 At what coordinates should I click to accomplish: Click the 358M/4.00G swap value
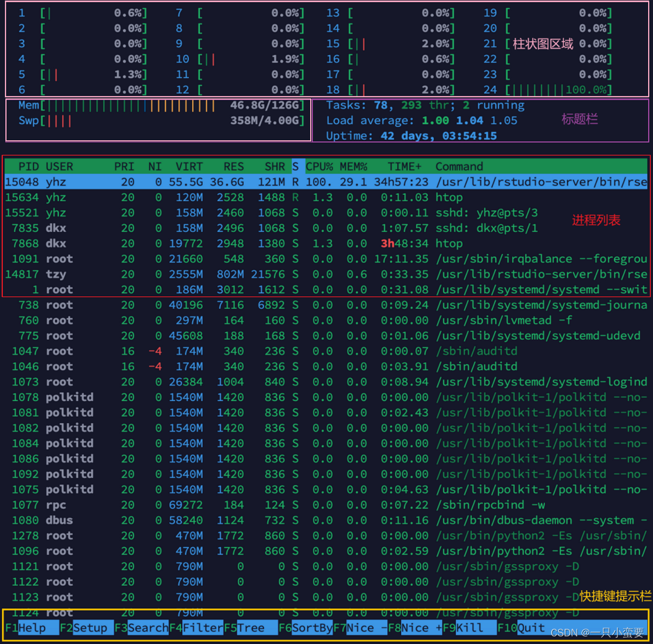264,121
